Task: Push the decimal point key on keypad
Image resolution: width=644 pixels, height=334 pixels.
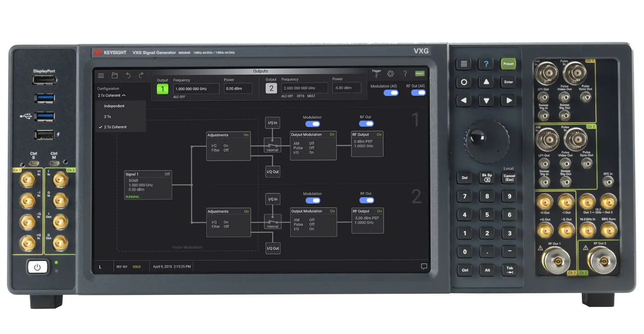Action: 487,252
